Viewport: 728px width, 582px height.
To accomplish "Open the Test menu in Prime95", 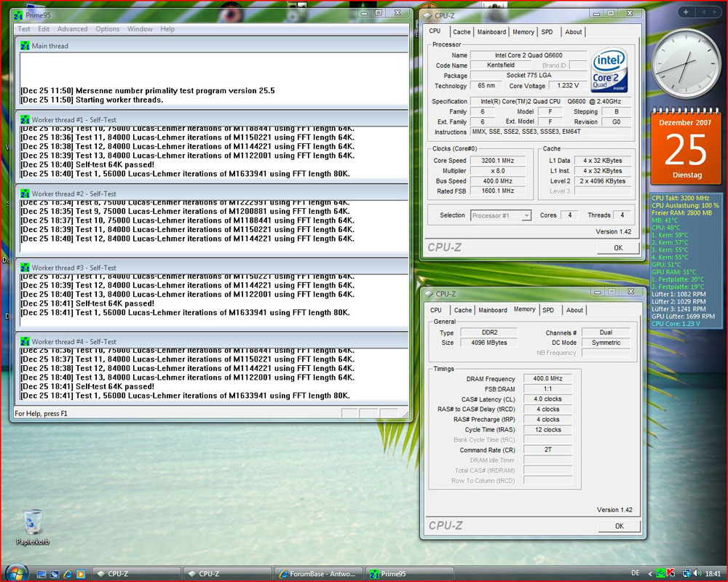I will 24,29.
